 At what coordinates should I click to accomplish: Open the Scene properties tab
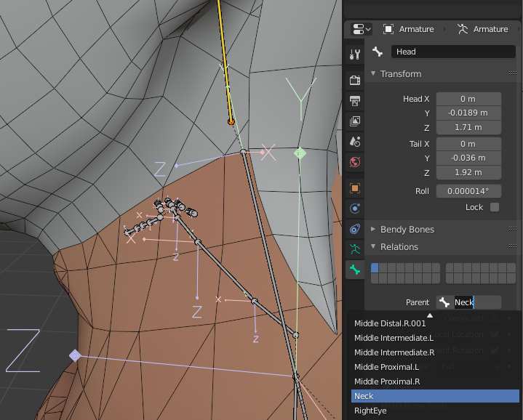(355, 142)
